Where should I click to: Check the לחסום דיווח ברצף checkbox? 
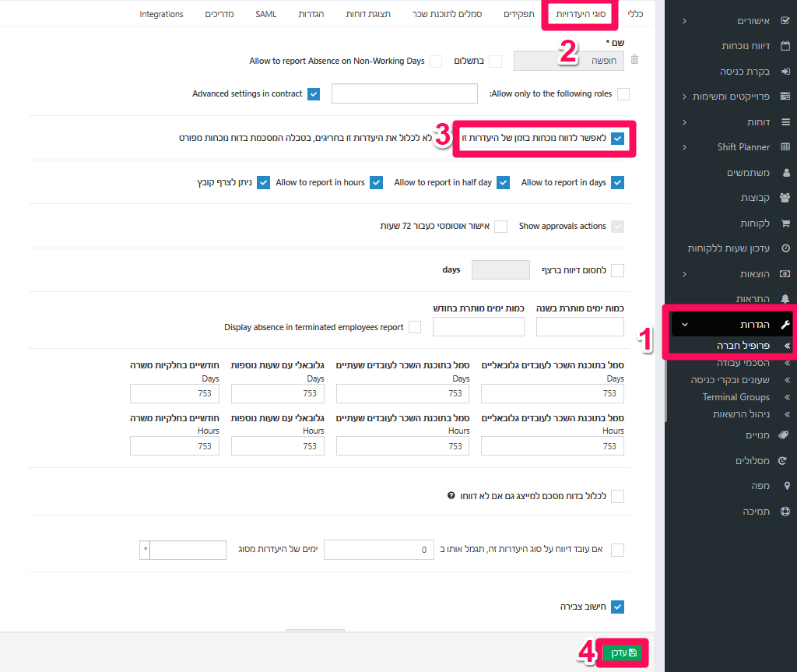(617, 270)
